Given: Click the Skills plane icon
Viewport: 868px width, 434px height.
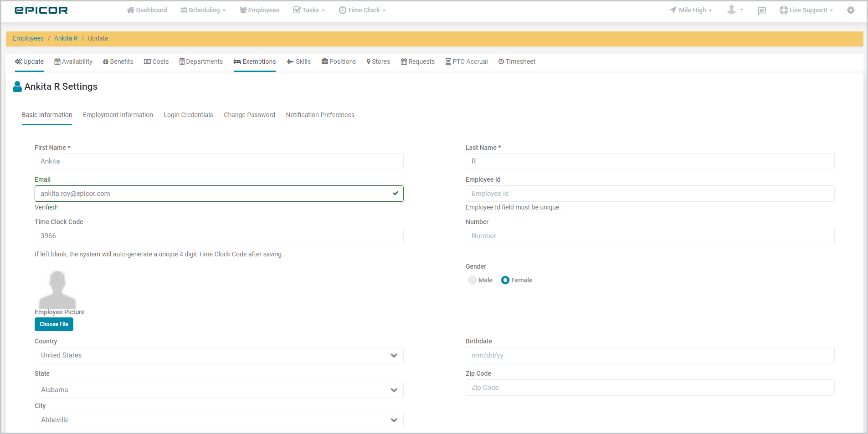Looking at the screenshot, I should 290,61.
